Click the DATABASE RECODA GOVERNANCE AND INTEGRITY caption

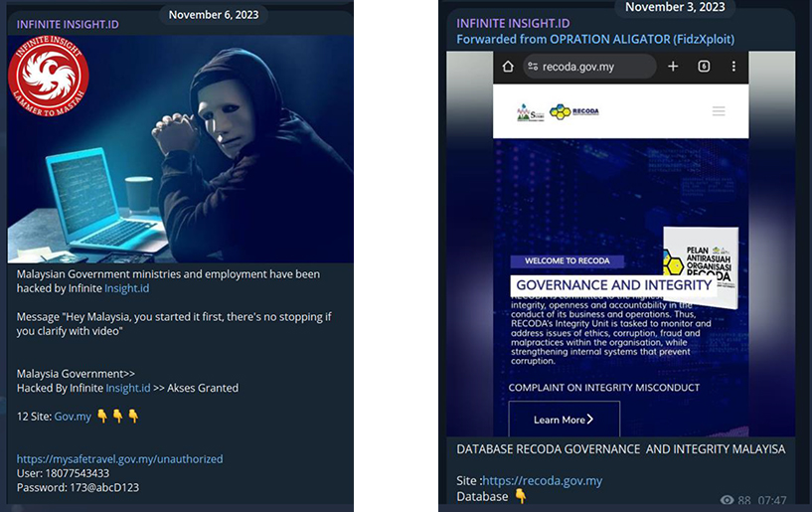coord(620,449)
